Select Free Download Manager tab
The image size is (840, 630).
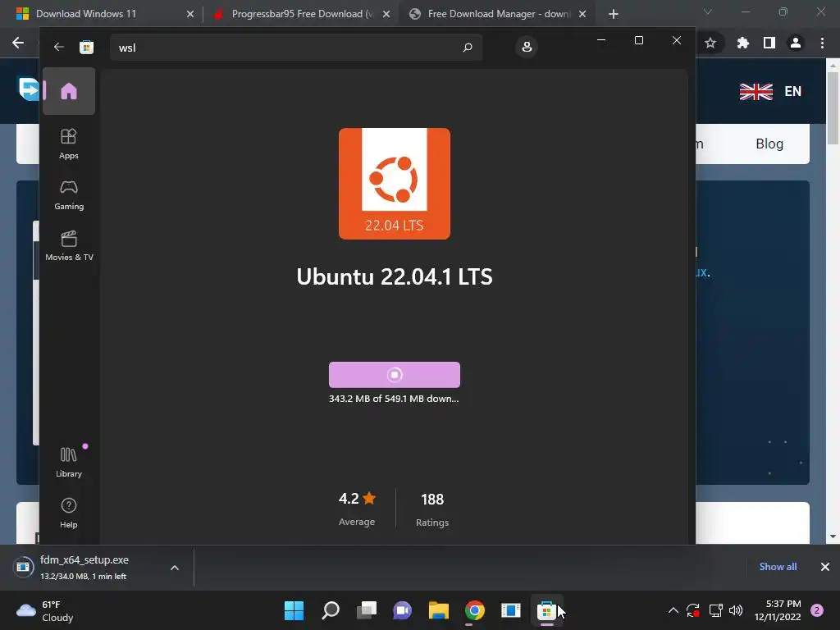pyautogui.click(x=498, y=14)
